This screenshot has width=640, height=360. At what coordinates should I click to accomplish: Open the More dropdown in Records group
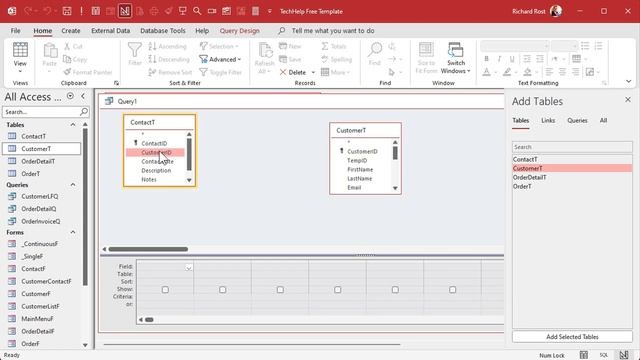pos(336,72)
